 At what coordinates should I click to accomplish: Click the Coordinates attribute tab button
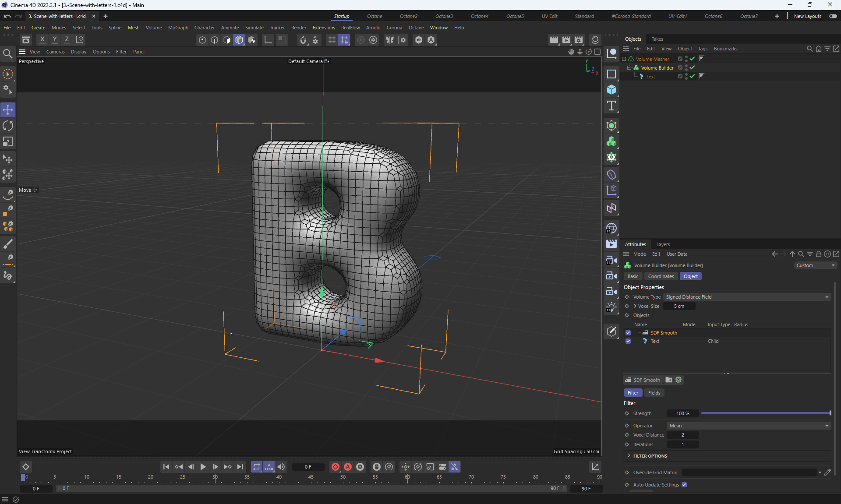click(x=661, y=276)
